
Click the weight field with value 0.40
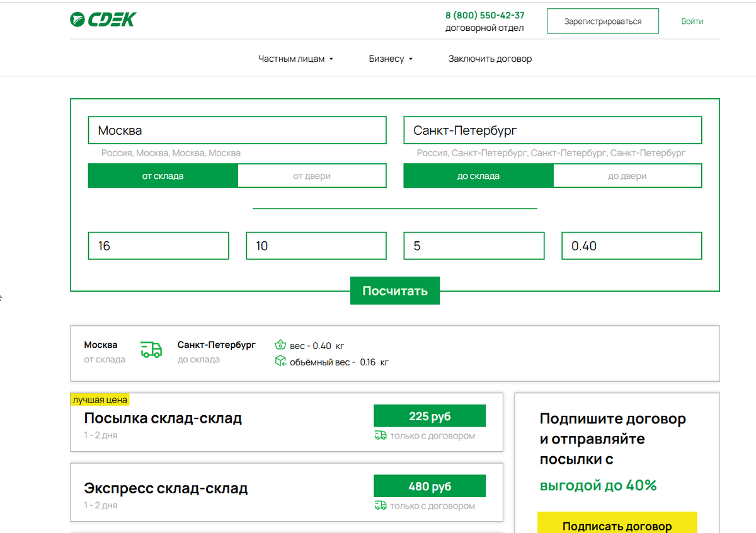coord(632,246)
